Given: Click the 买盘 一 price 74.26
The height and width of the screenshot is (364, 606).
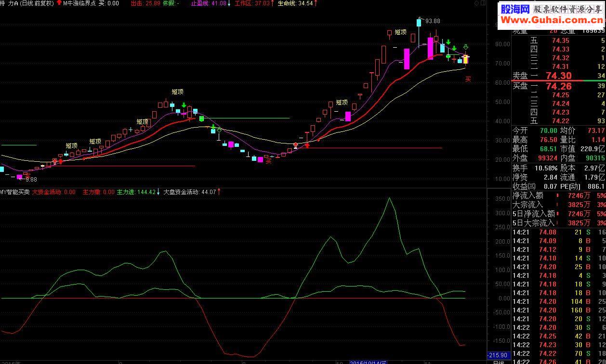Looking at the screenshot, I should [x=559, y=86].
